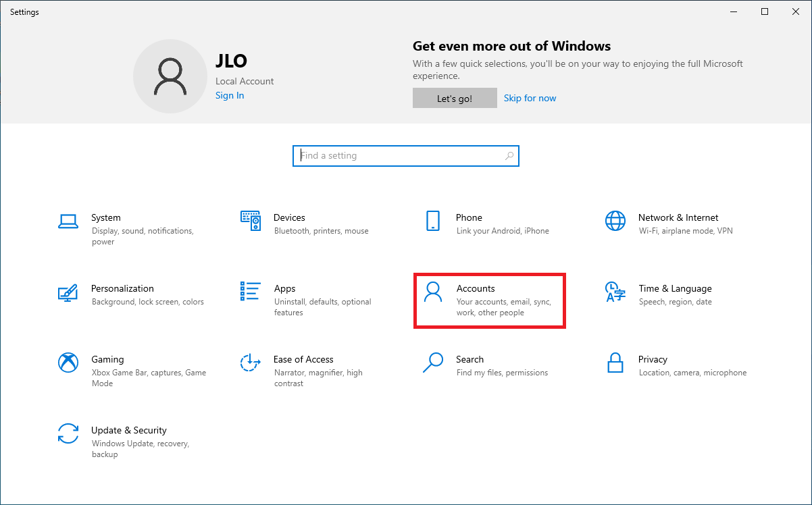This screenshot has width=812, height=505.
Task: Open the System category label
Action: coord(106,217)
